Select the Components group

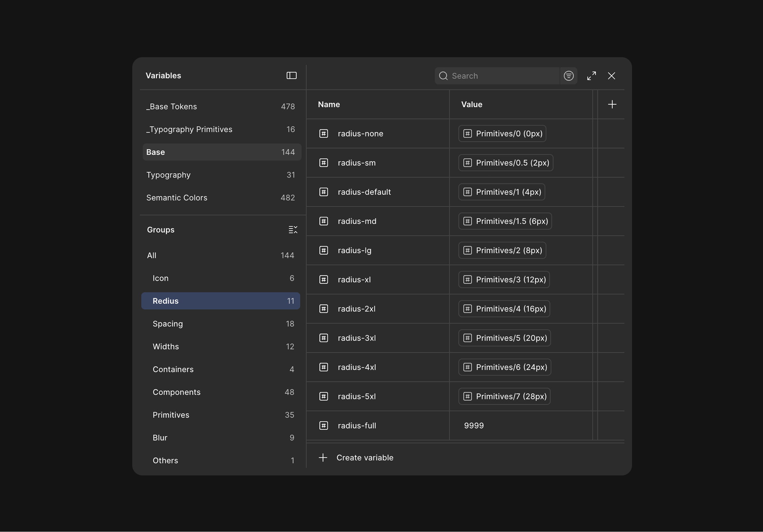[x=221, y=392]
